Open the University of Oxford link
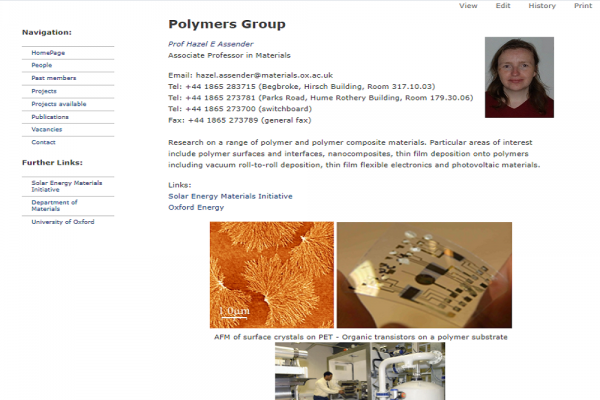 pos(63,222)
